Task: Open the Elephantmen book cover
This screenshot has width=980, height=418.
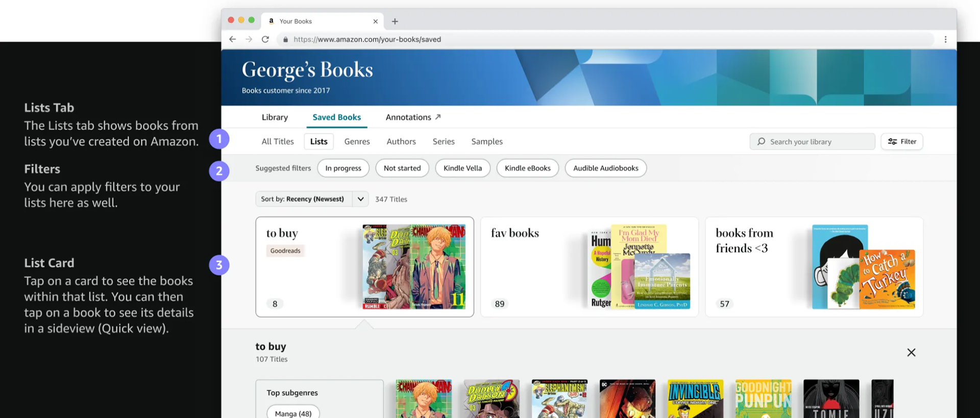Action: tap(559, 399)
